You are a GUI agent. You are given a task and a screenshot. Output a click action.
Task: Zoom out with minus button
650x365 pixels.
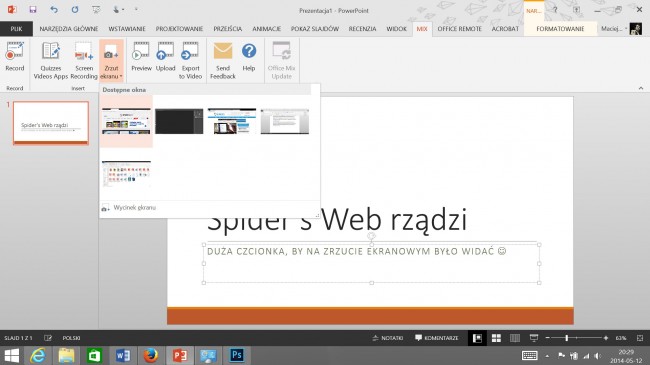coord(548,338)
